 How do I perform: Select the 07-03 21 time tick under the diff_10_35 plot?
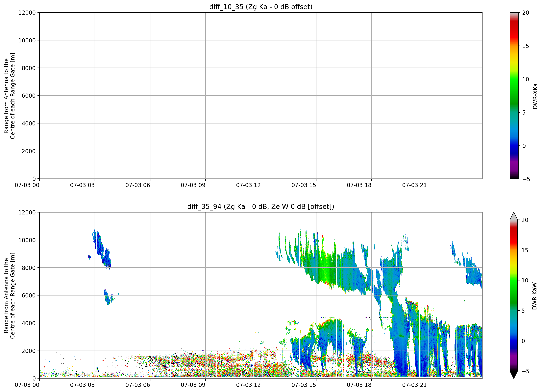[414, 185]
